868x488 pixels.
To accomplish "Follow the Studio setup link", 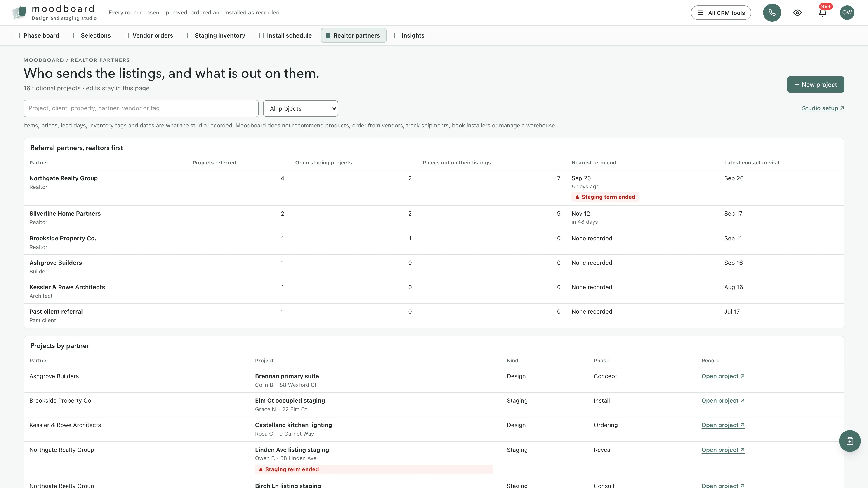I will point(823,108).
